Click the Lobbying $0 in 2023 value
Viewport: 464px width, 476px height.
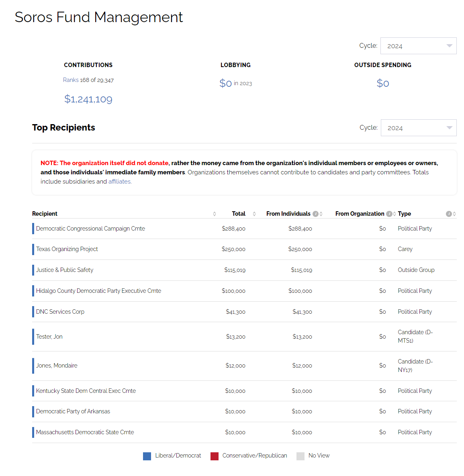click(x=236, y=83)
